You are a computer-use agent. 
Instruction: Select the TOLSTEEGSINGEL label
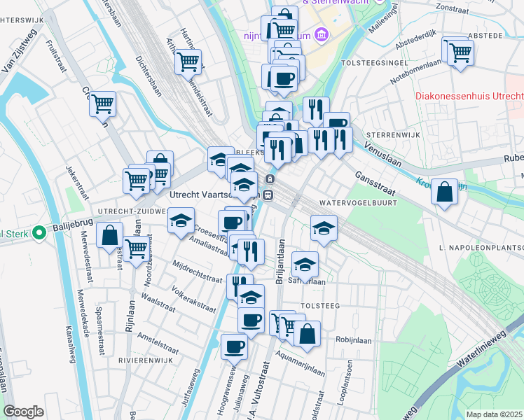tap(375, 63)
